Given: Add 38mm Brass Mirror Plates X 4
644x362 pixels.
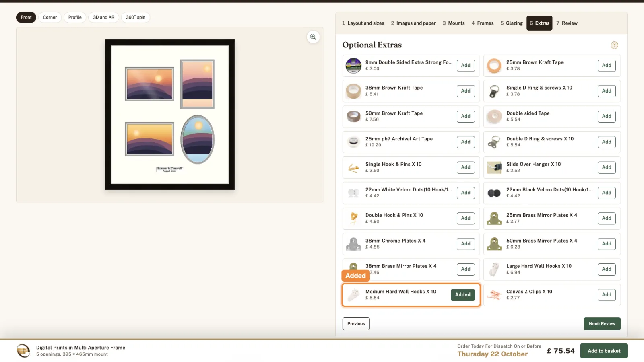Looking at the screenshot, I should click(466, 269).
